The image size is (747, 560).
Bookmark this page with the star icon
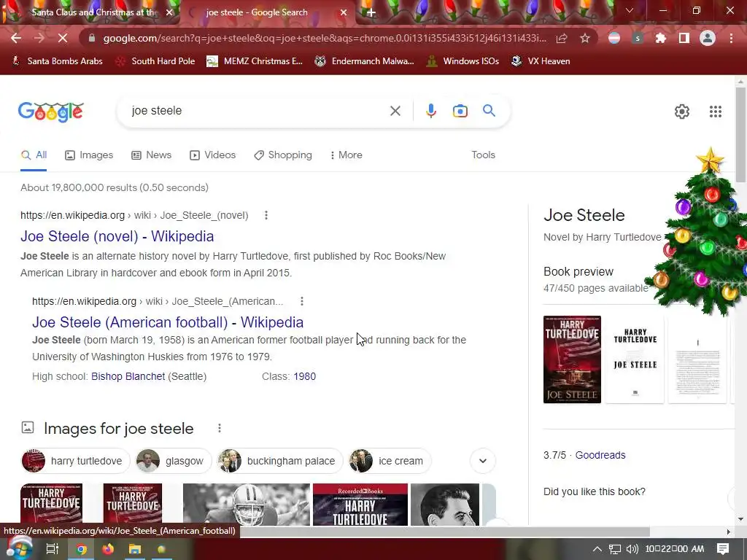click(x=585, y=38)
